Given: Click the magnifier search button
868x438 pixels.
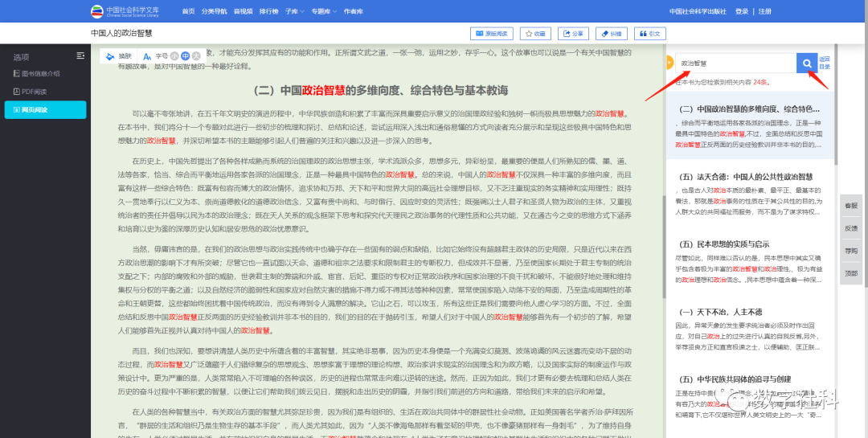Looking at the screenshot, I should [x=806, y=63].
